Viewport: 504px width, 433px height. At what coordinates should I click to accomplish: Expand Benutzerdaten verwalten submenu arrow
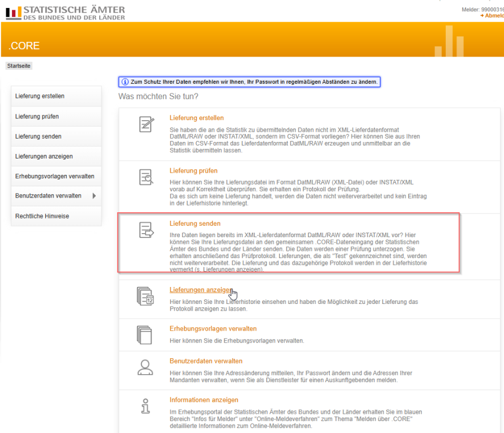click(x=94, y=196)
